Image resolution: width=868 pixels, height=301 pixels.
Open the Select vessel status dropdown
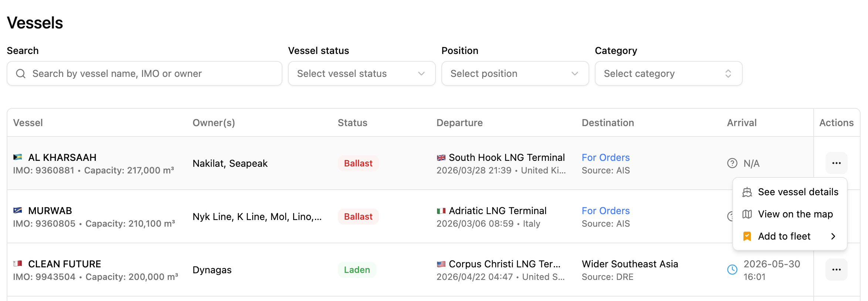(x=362, y=74)
